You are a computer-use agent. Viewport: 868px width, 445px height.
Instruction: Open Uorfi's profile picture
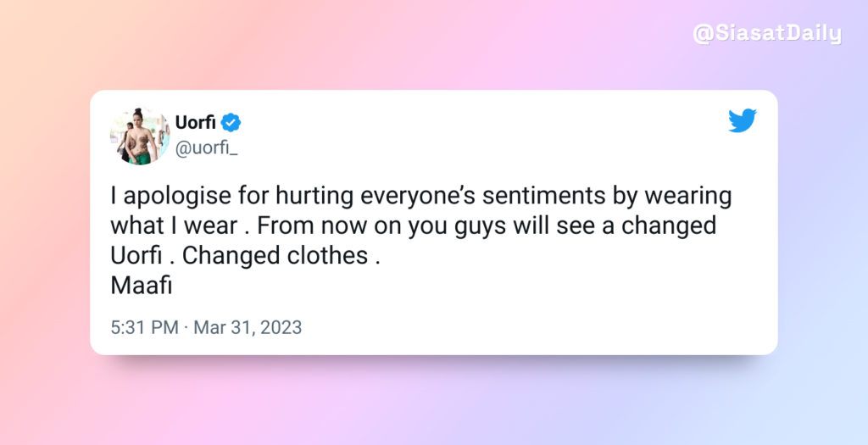tap(140, 136)
